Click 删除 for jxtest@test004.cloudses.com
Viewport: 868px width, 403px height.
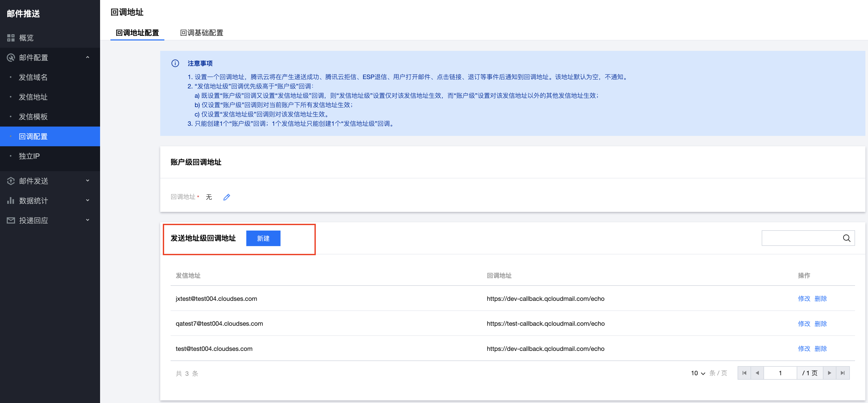[821, 298]
